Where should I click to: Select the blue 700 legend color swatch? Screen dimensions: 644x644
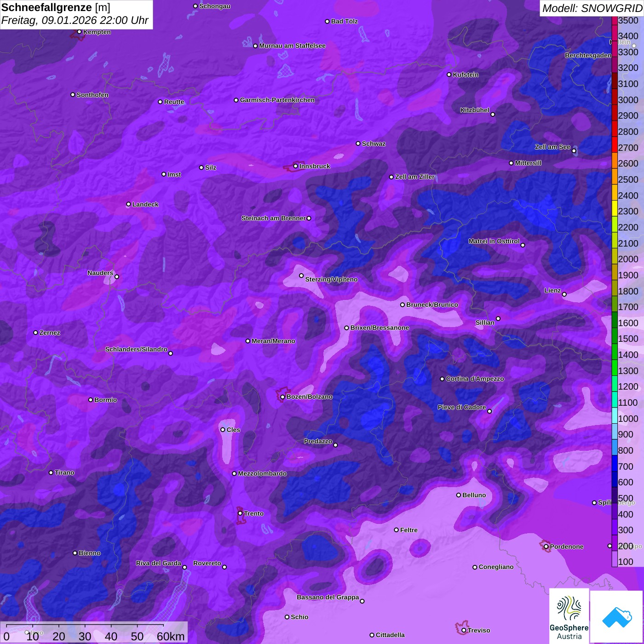point(615,463)
